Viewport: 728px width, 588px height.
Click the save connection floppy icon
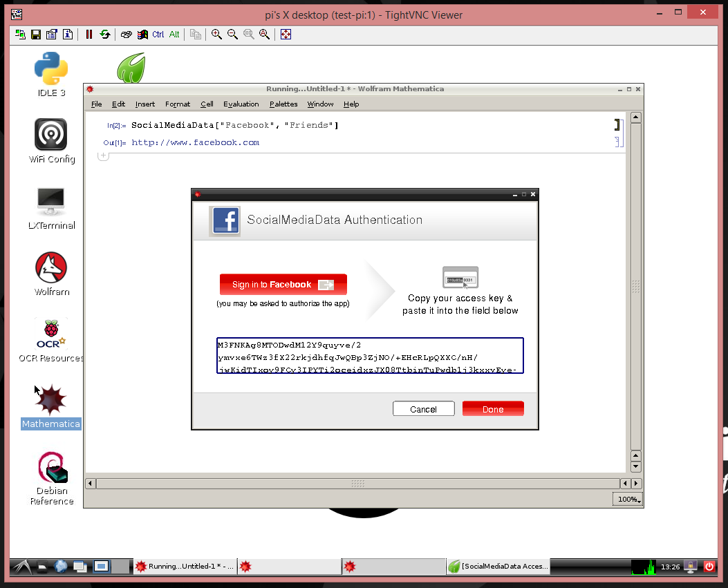coord(36,35)
